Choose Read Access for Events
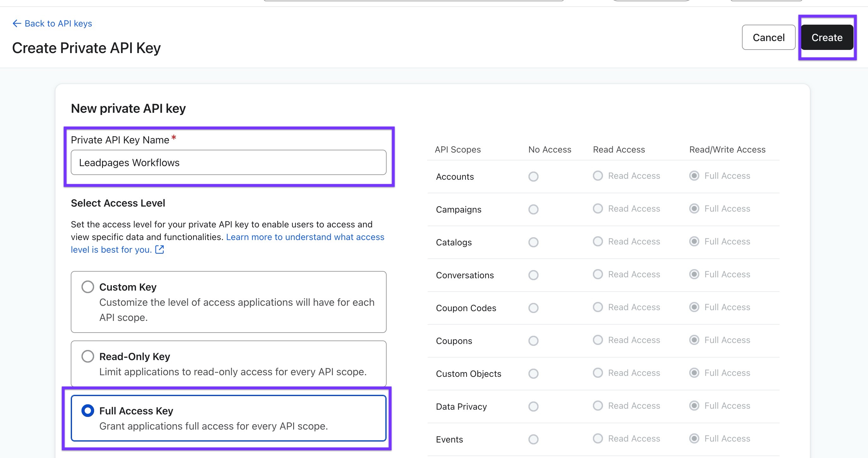The height and width of the screenshot is (458, 868). pyautogui.click(x=598, y=438)
